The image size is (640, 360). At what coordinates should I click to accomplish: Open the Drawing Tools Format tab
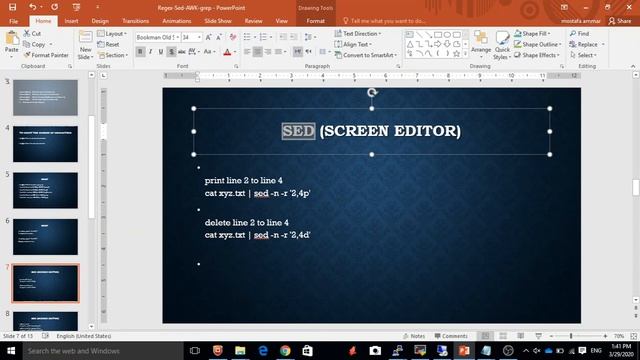click(316, 21)
